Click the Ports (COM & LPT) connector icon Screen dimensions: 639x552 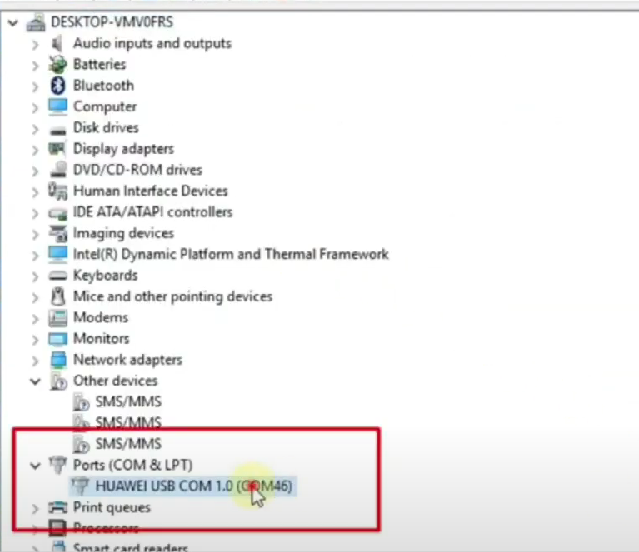[x=57, y=465]
